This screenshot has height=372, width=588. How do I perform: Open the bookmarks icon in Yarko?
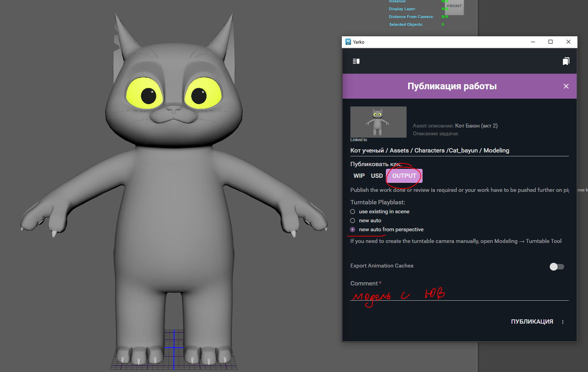click(566, 61)
